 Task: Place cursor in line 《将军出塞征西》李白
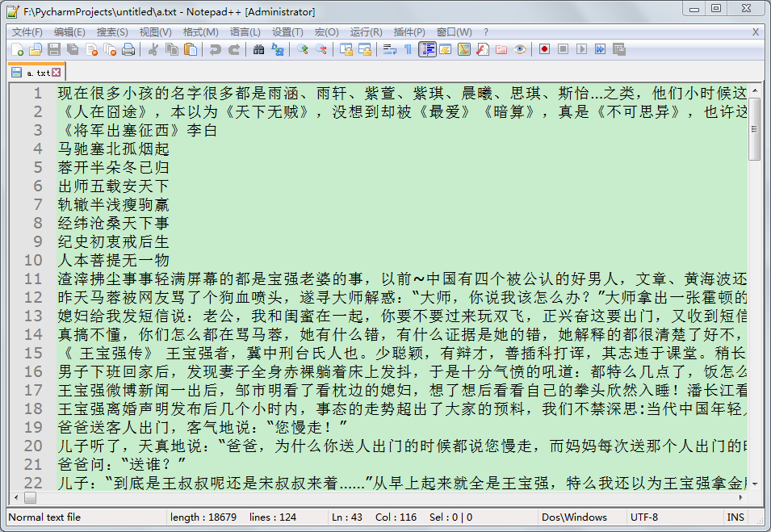[138, 130]
